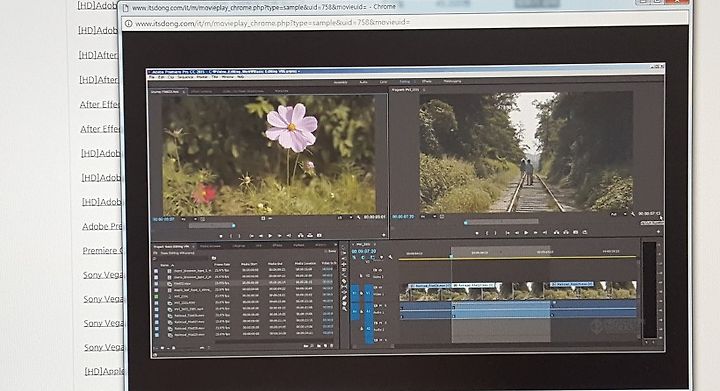Open Program monitor zoom level dropdown
720x391 pixels.
[x=428, y=216]
